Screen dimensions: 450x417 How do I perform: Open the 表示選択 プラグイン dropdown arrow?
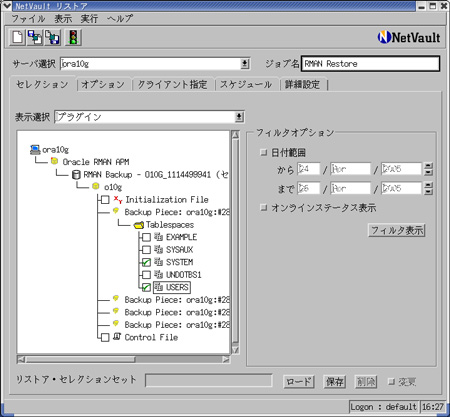coord(239,117)
